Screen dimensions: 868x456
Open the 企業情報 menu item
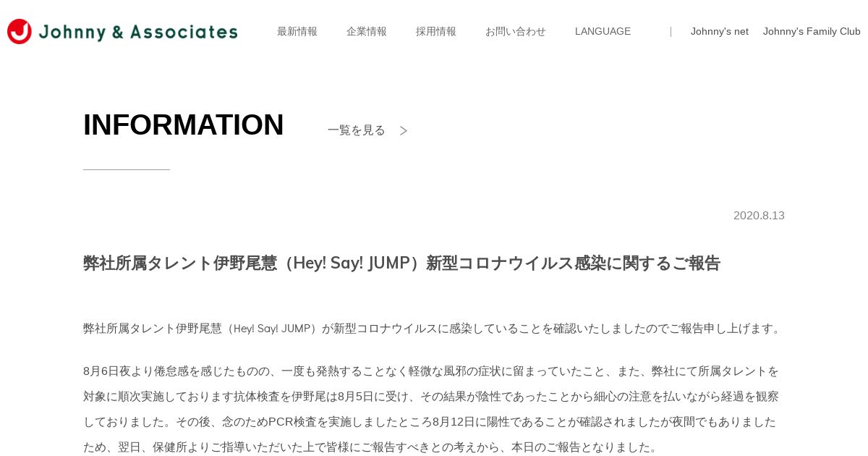click(x=367, y=32)
